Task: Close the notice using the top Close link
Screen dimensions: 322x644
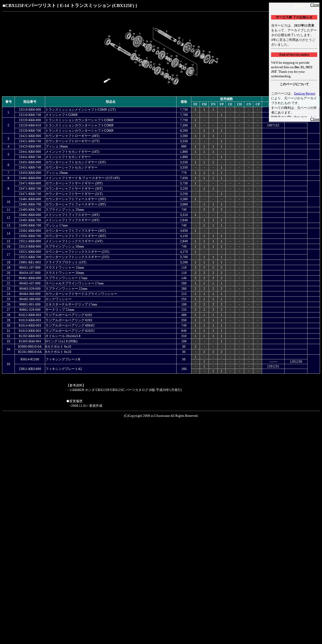Action: 314,5
